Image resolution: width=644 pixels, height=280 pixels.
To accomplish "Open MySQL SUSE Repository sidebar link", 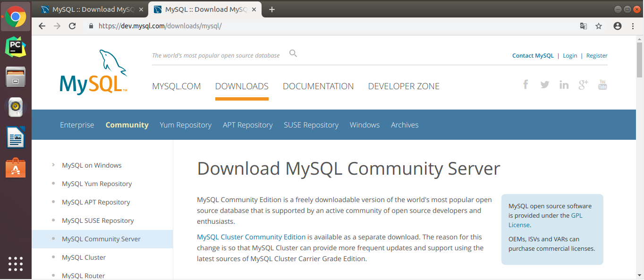I will [98, 221].
